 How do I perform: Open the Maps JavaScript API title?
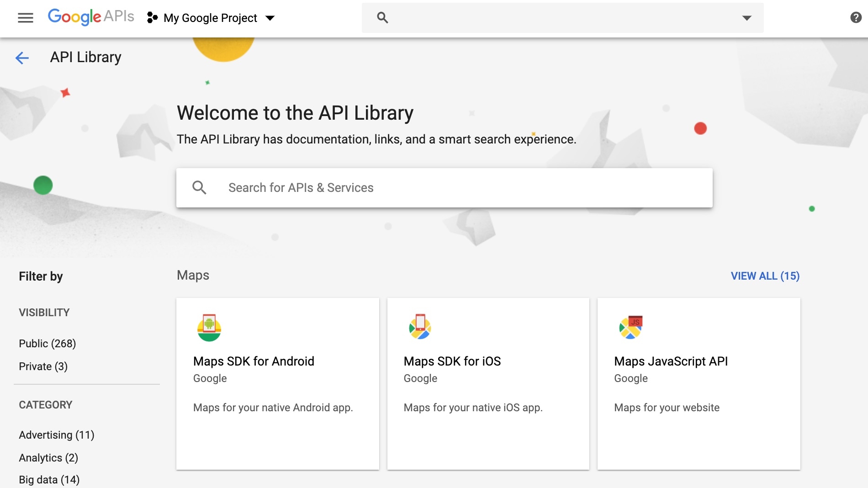(x=671, y=361)
